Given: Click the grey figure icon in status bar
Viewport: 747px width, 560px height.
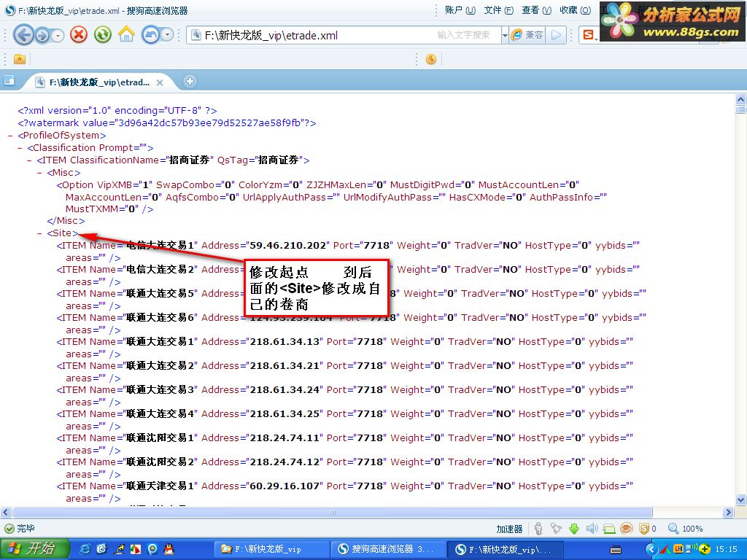Looking at the screenshot, I should pos(538,529).
